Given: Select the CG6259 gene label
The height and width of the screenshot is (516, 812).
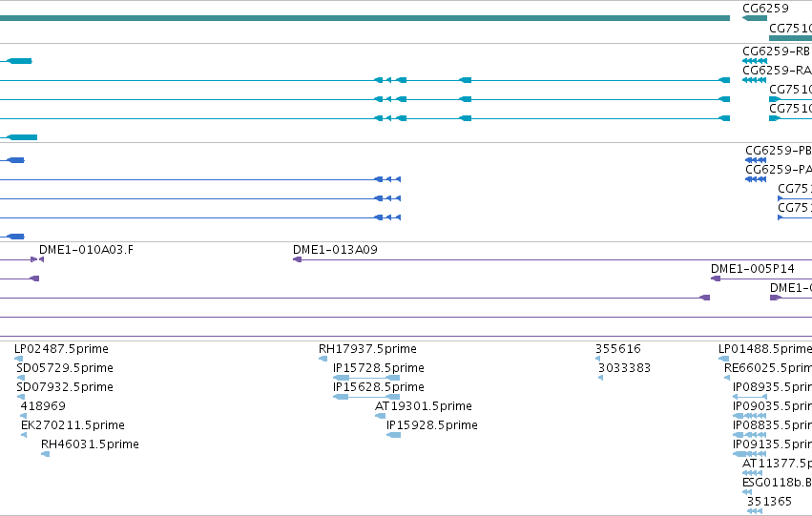Looking at the screenshot, I should [x=765, y=9].
